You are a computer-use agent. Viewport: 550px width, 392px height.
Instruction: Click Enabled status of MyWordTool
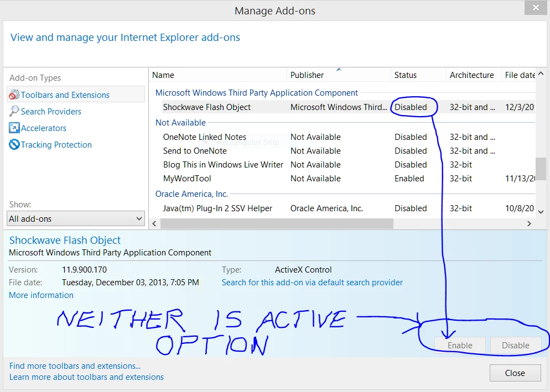click(409, 179)
